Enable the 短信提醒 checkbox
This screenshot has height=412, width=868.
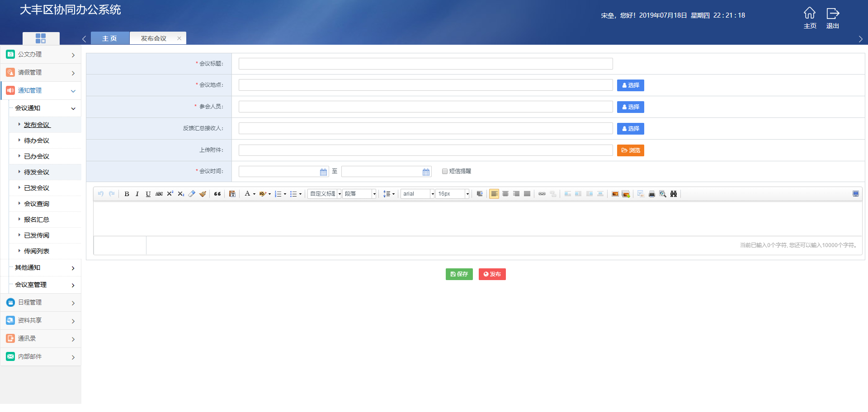[x=445, y=171]
